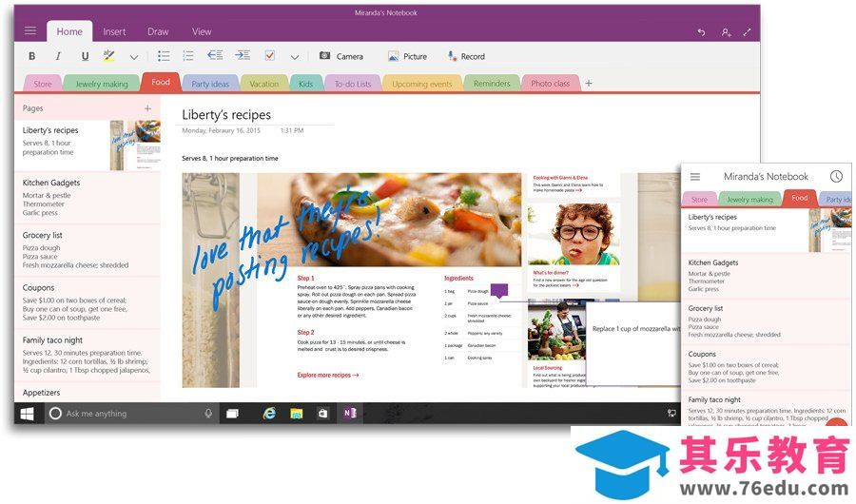Start audio Record
856x504 pixels.
click(466, 56)
